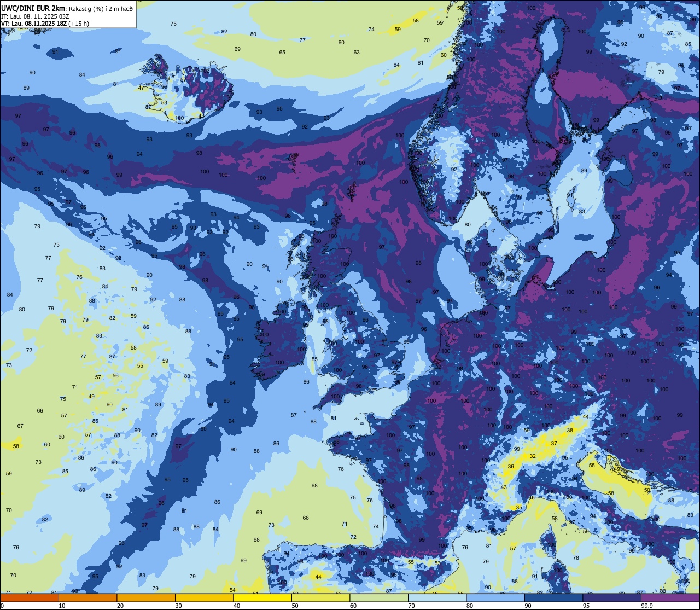This screenshot has width=700, height=610.
Task: Click the '35' value near the French Riviera coast
Action: point(519,508)
